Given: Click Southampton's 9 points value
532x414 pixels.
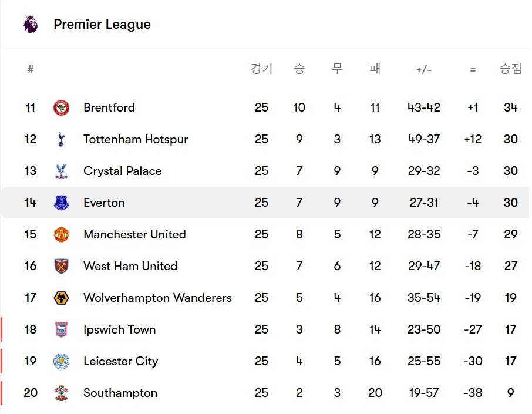Looking at the screenshot, I should (510, 393).
